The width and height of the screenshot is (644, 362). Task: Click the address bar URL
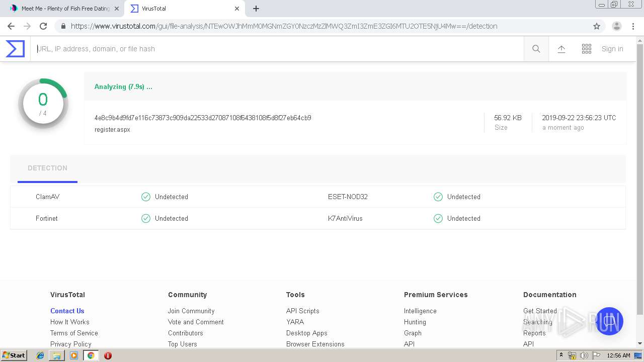(x=284, y=26)
